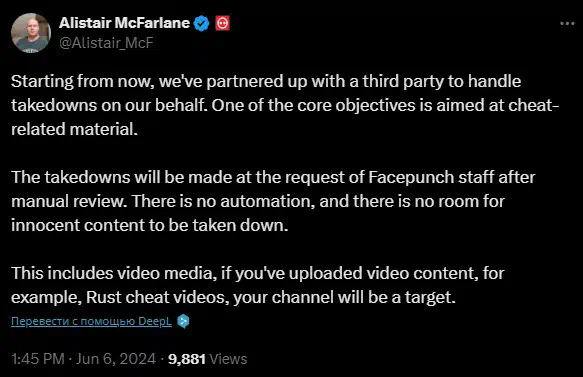
Task: Click the red affiliate badge icon
Action: click(222, 23)
